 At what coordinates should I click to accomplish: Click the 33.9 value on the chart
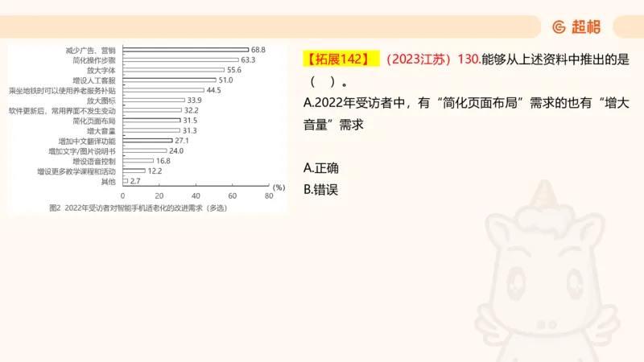194,100
